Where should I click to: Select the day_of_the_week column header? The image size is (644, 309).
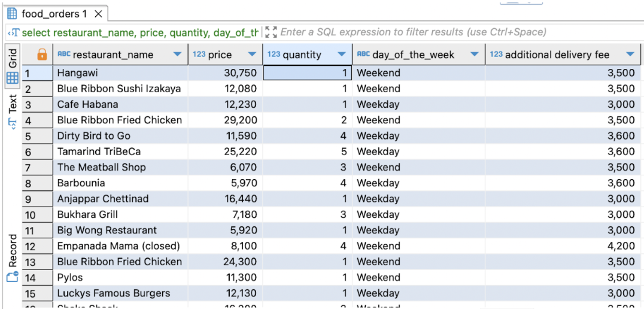click(418, 54)
